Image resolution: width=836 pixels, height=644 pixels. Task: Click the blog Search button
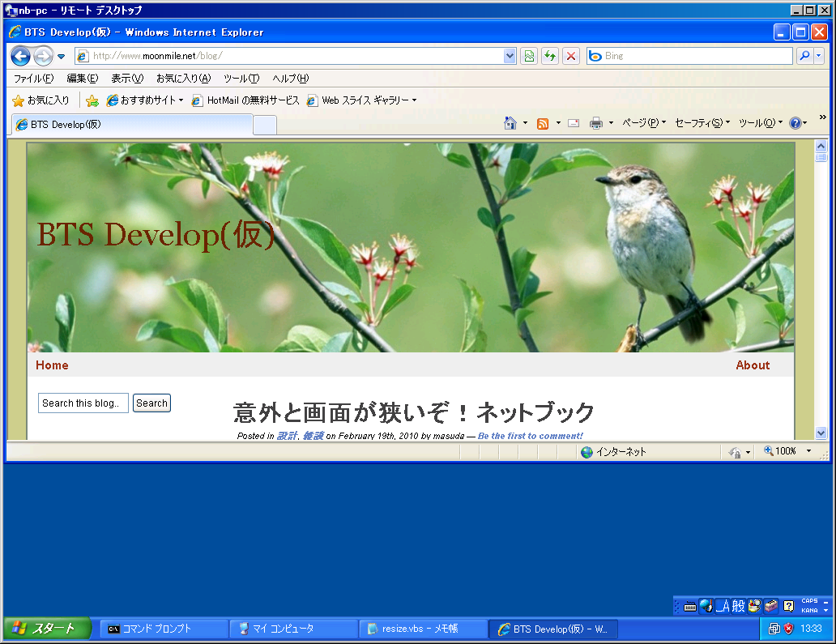[x=151, y=403]
